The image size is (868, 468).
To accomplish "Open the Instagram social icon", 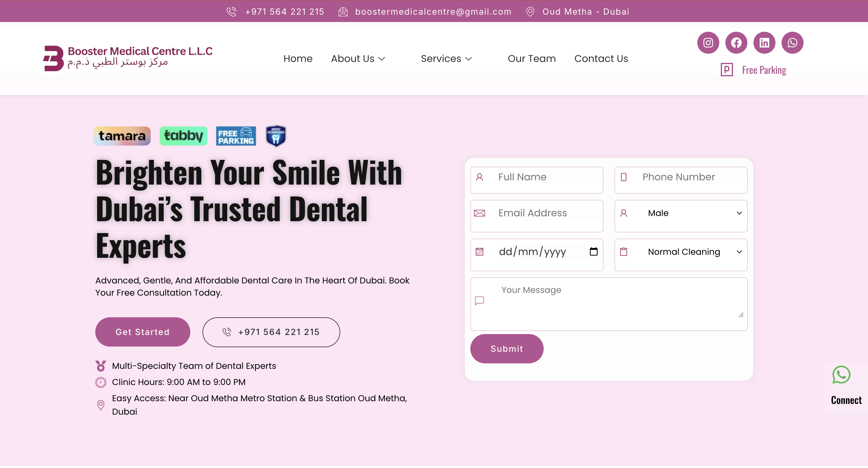I will [708, 43].
